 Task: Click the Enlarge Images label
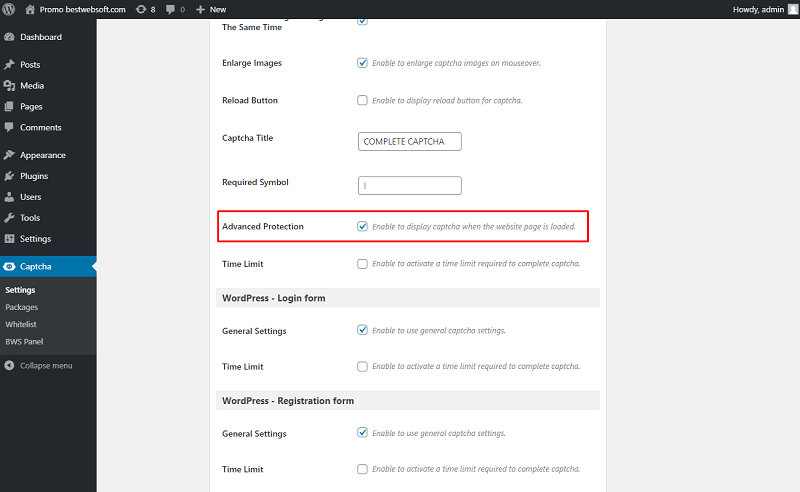(x=252, y=63)
